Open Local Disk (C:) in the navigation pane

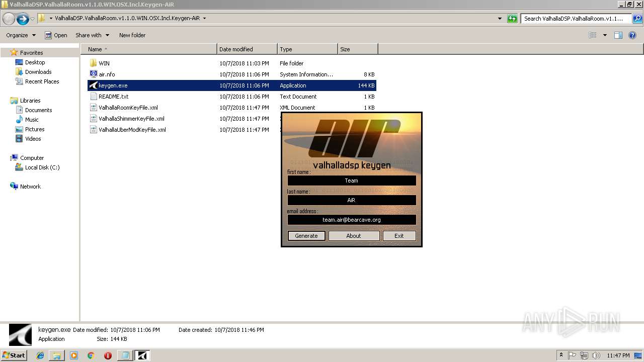[x=42, y=167]
